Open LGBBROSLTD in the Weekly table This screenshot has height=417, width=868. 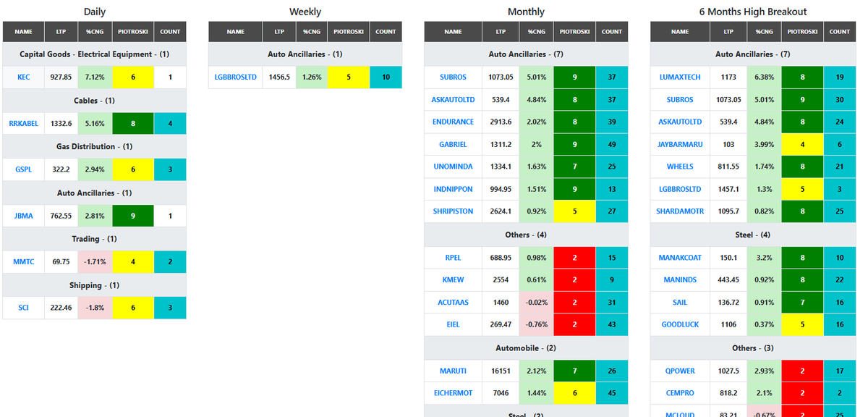coord(236,77)
